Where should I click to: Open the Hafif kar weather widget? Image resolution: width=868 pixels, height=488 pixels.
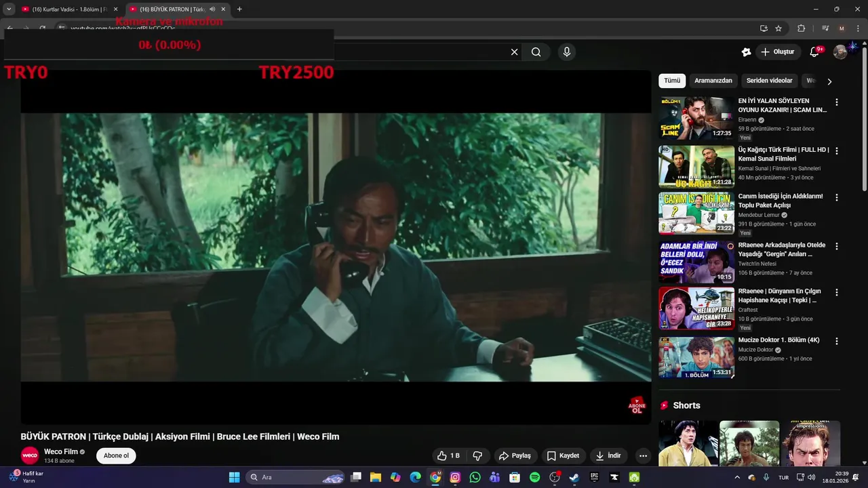[x=27, y=477]
